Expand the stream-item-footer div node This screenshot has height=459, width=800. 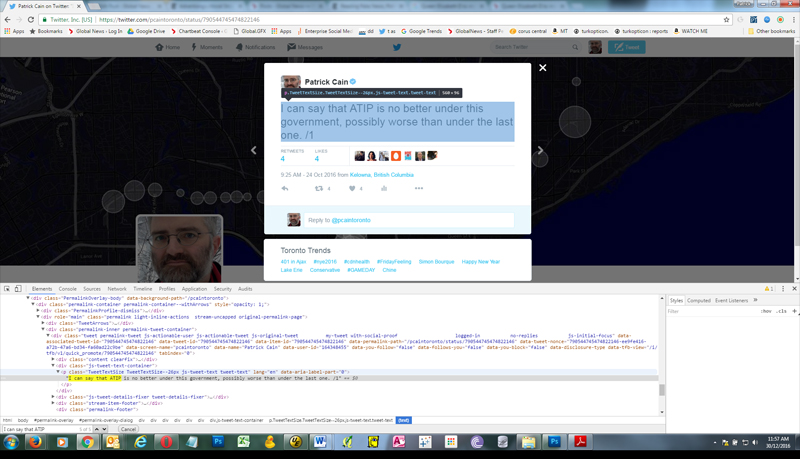(x=53, y=403)
